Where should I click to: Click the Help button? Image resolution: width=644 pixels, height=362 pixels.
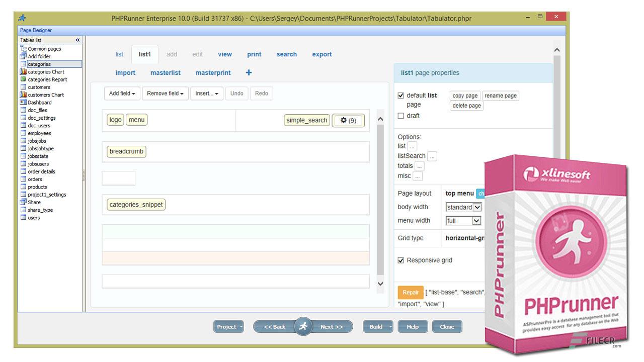(x=413, y=327)
